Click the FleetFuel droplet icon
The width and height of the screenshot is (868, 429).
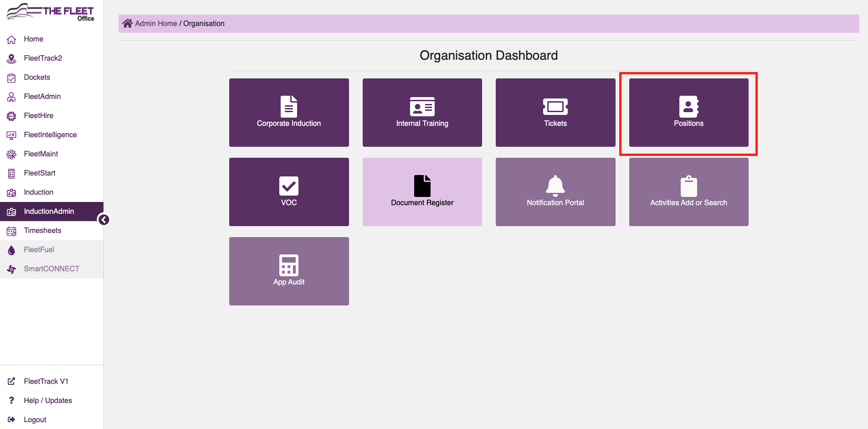11,250
